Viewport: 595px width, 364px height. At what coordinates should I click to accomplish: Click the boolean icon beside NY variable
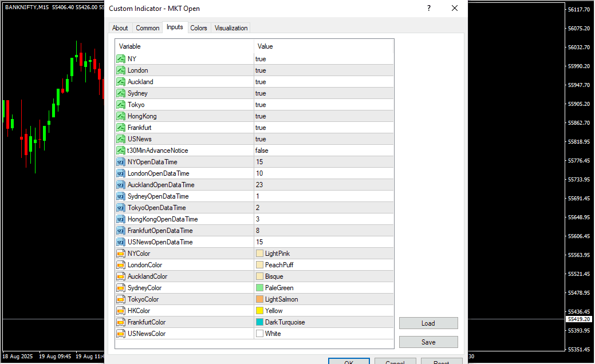121,59
